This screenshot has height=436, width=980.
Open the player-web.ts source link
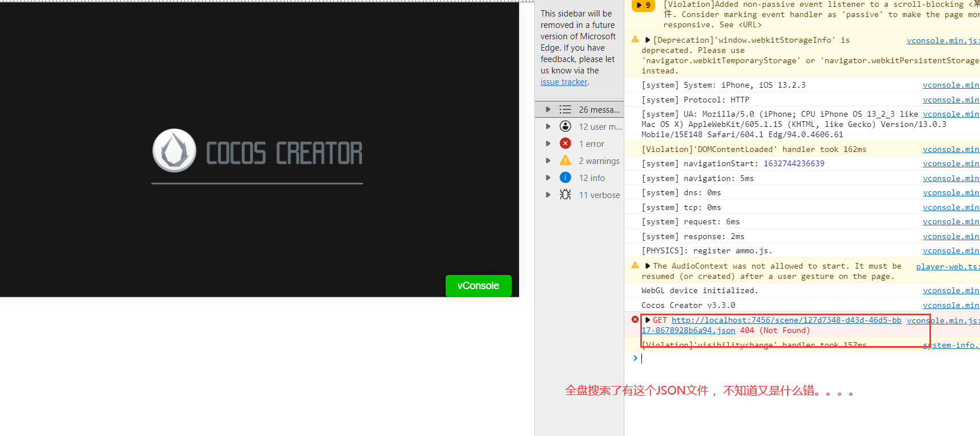[x=948, y=266]
